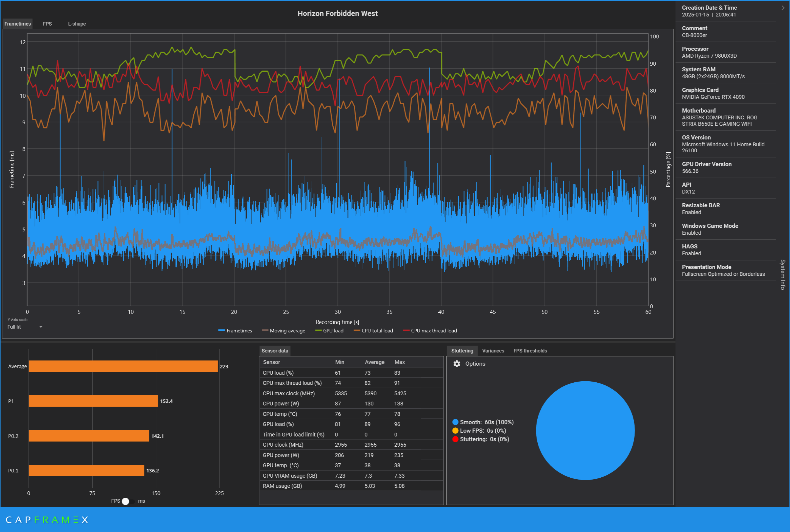
Task: Select the GPU temp. (°C) row
Action: point(351,466)
